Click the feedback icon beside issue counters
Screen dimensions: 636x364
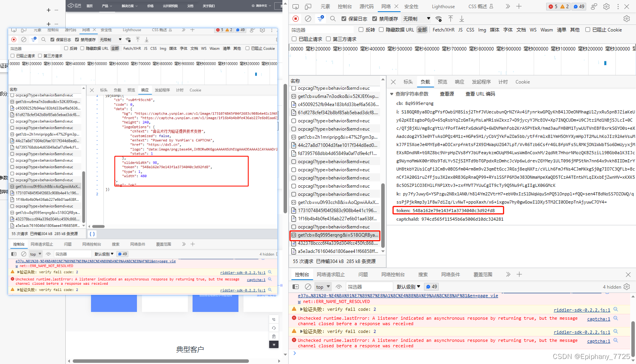pyautogui.click(x=594, y=7)
